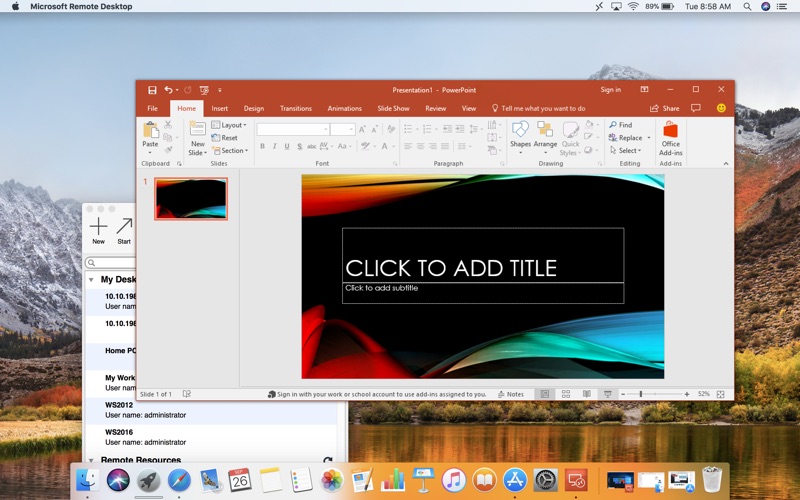
Task: Click the Share button
Action: coord(664,108)
